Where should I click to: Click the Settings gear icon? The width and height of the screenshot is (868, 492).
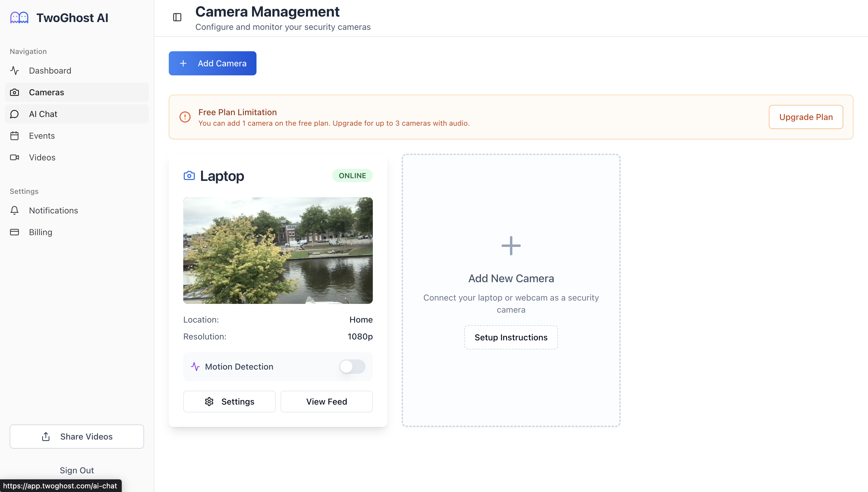(209, 402)
